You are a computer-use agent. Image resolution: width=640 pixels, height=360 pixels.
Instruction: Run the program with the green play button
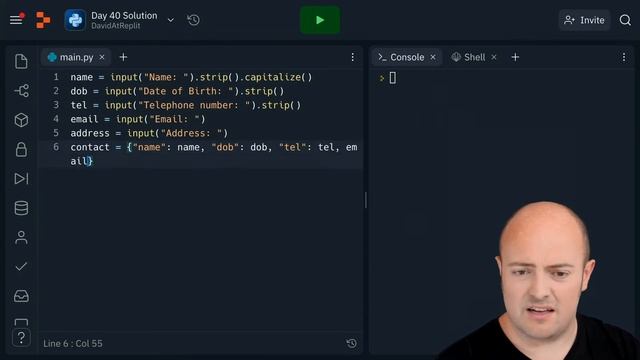coord(320,20)
